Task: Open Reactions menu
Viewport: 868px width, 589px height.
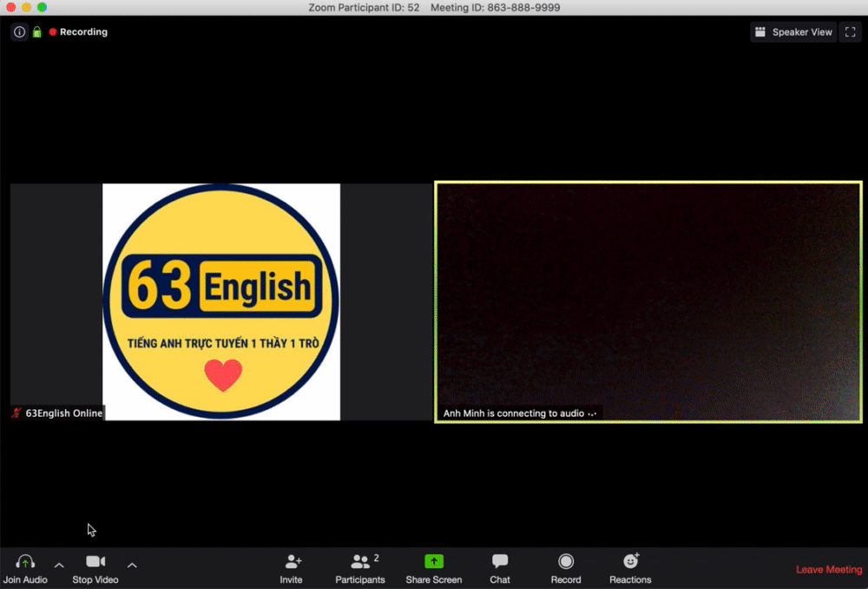Action: click(x=630, y=568)
